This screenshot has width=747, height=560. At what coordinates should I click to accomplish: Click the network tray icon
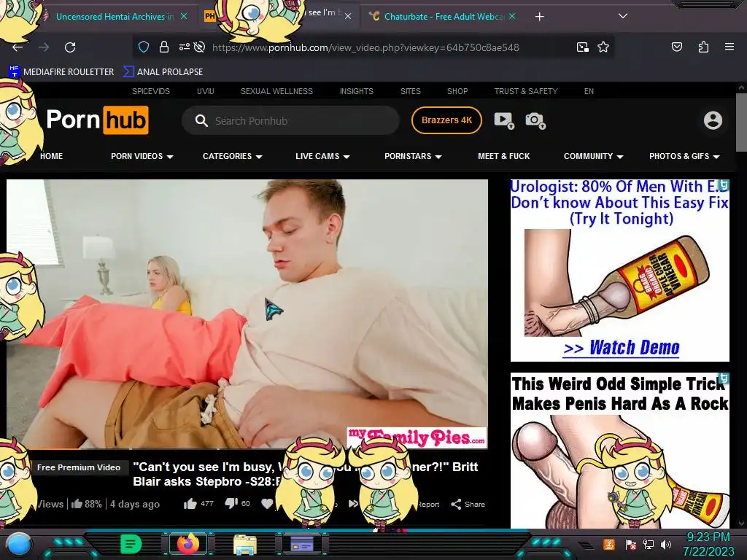pos(649,544)
